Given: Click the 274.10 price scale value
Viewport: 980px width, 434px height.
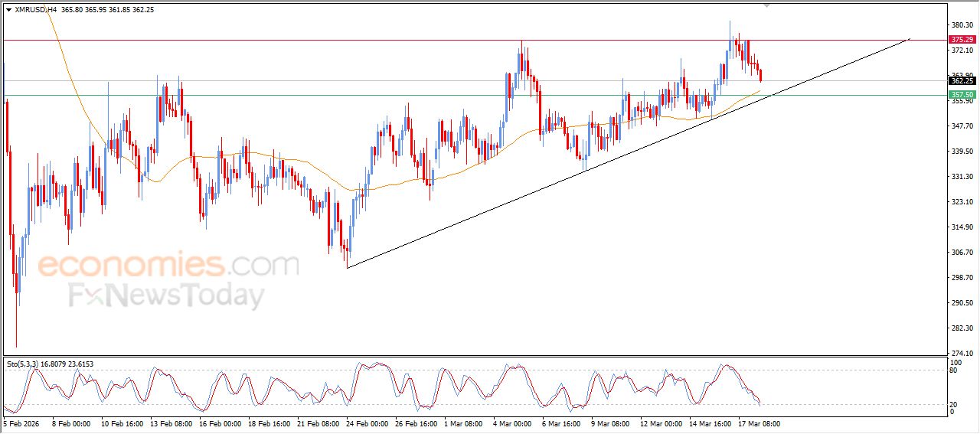Looking at the screenshot, I should pyautogui.click(x=962, y=353).
